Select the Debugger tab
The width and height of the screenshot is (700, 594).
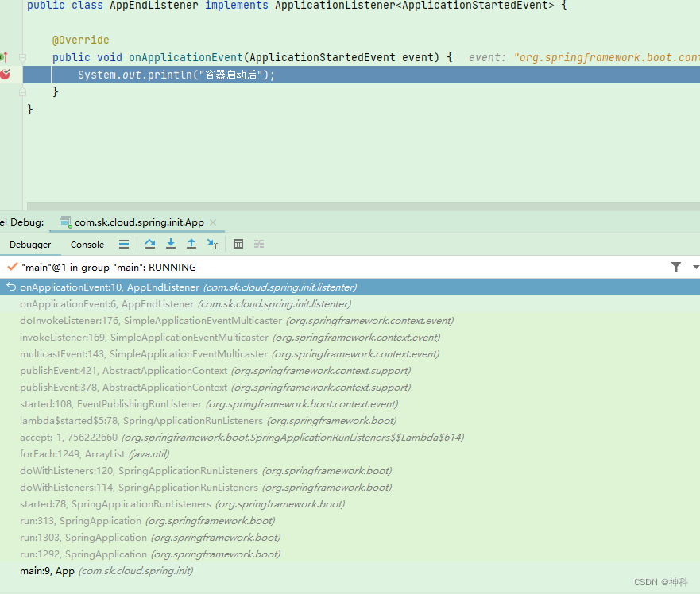30,245
